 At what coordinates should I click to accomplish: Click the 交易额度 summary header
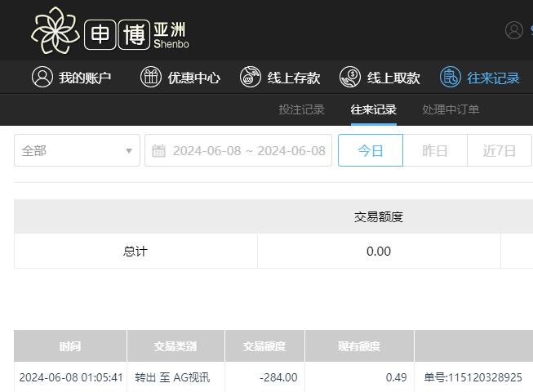[379, 216]
